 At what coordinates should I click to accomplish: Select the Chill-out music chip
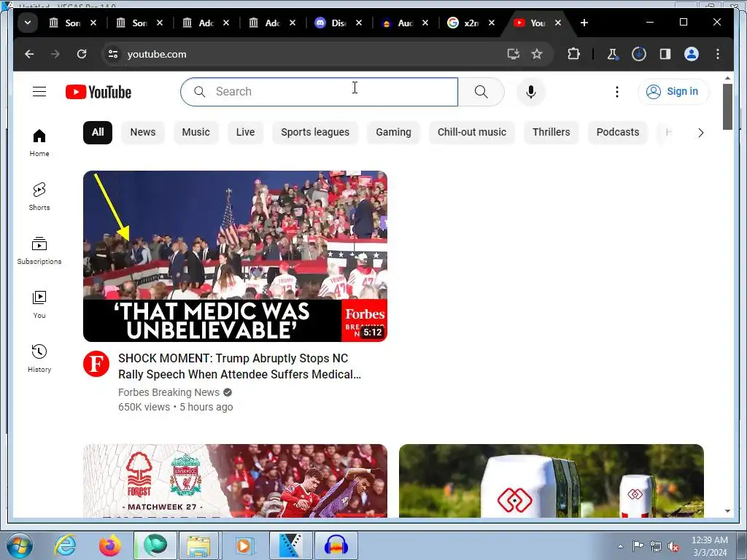pyautogui.click(x=472, y=133)
